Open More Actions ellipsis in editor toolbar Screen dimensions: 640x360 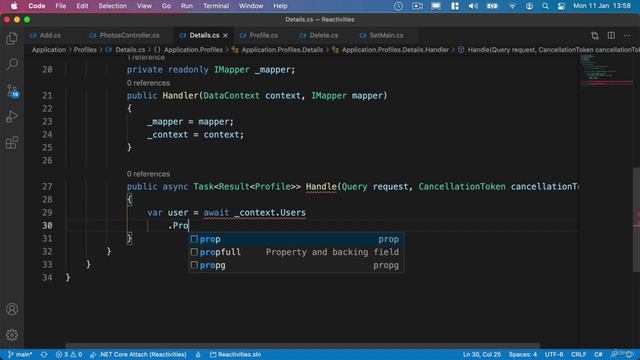[627, 36]
